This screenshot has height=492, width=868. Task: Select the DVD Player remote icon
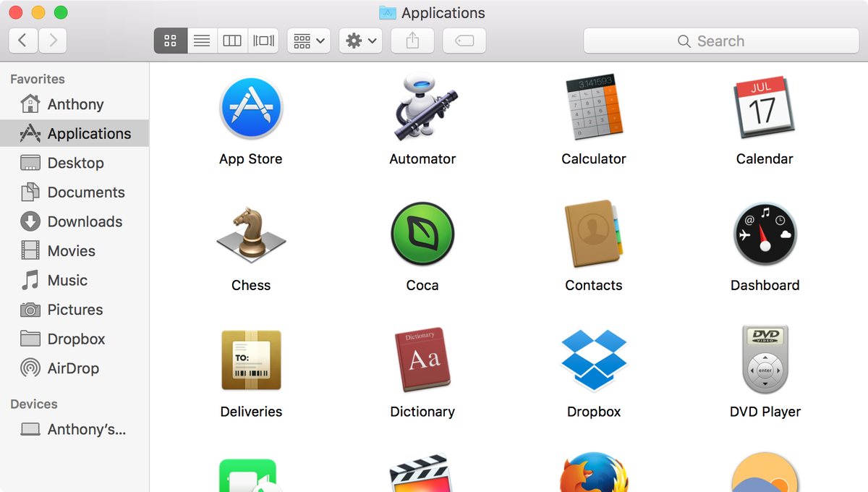765,360
